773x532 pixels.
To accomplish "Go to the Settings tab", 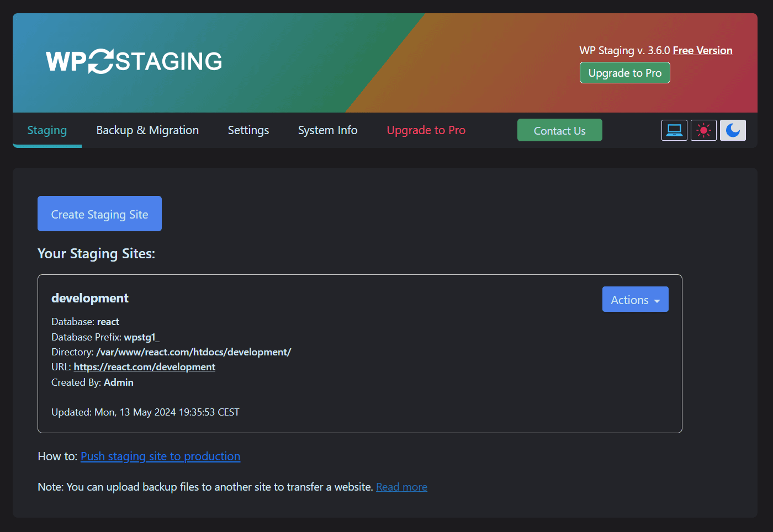I will (x=248, y=130).
